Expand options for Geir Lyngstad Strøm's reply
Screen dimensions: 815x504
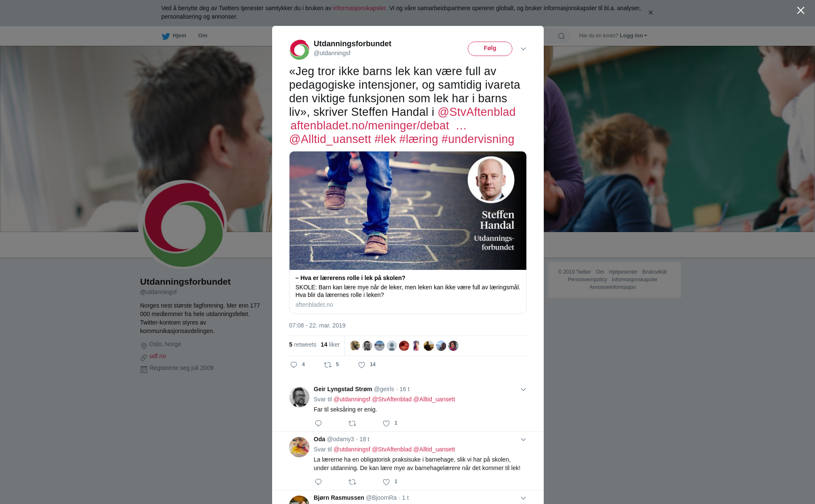tap(523, 389)
